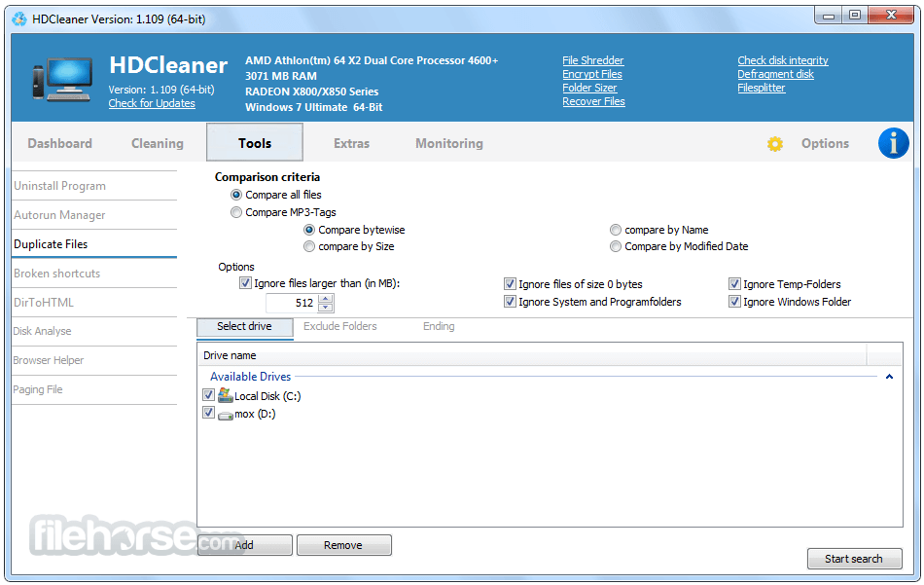Click the Drive name column header

click(532, 355)
